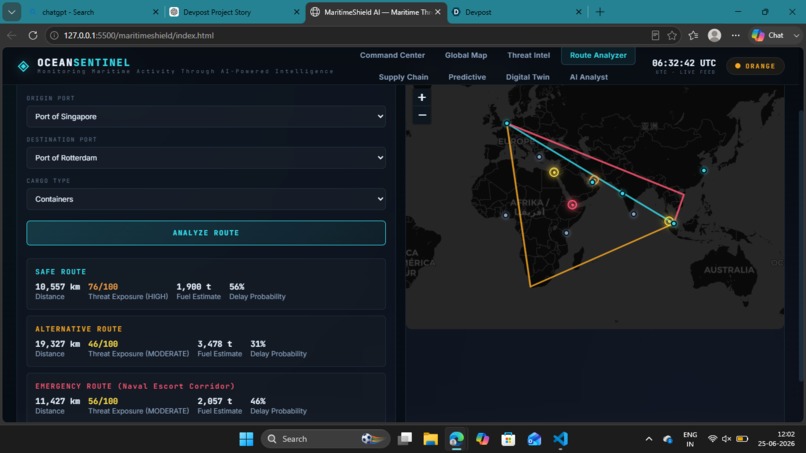Add page to favorites with star icon
Viewport: 806px width, 453px height.
pos(672,35)
